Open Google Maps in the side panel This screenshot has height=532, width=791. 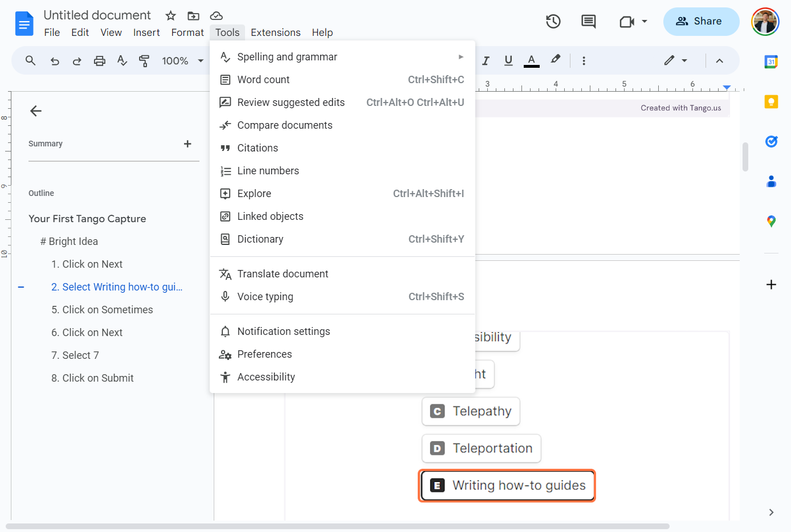[x=771, y=221]
